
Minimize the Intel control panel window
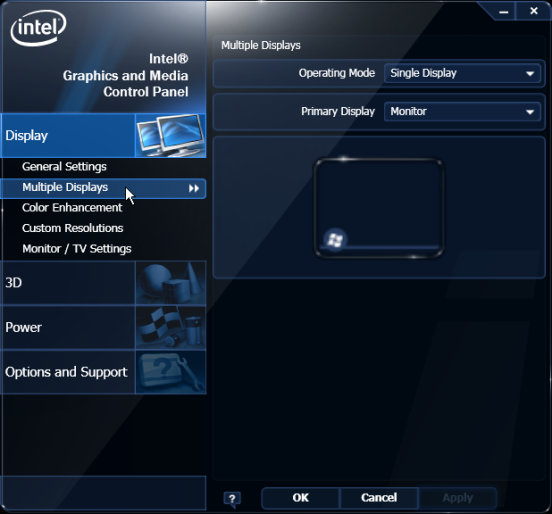click(503, 12)
